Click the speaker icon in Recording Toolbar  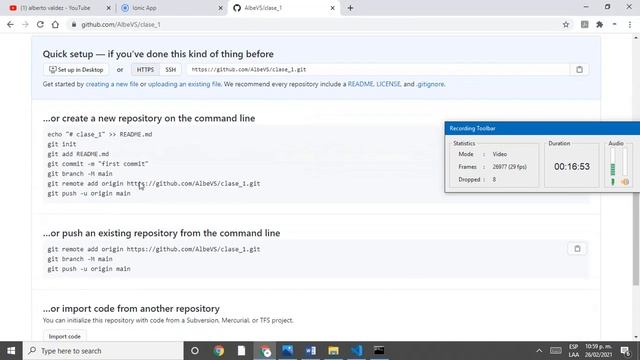[625, 182]
